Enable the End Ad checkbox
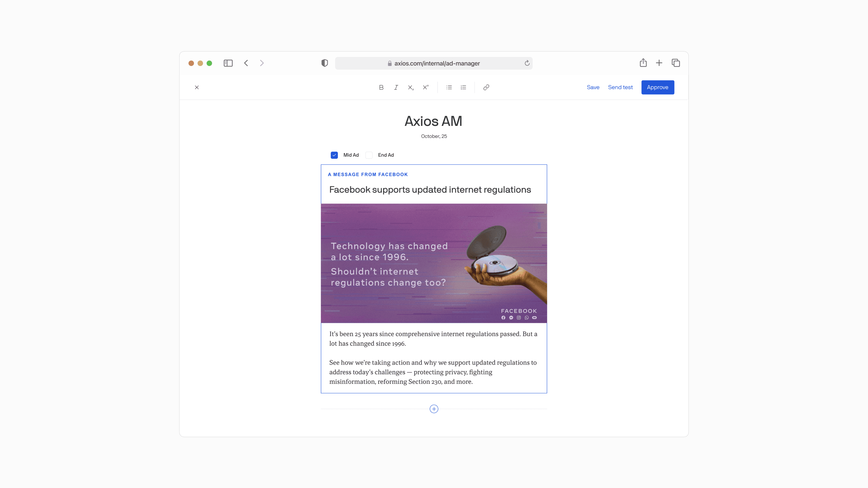Viewport: 868px width, 488px height. click(369, 155)
